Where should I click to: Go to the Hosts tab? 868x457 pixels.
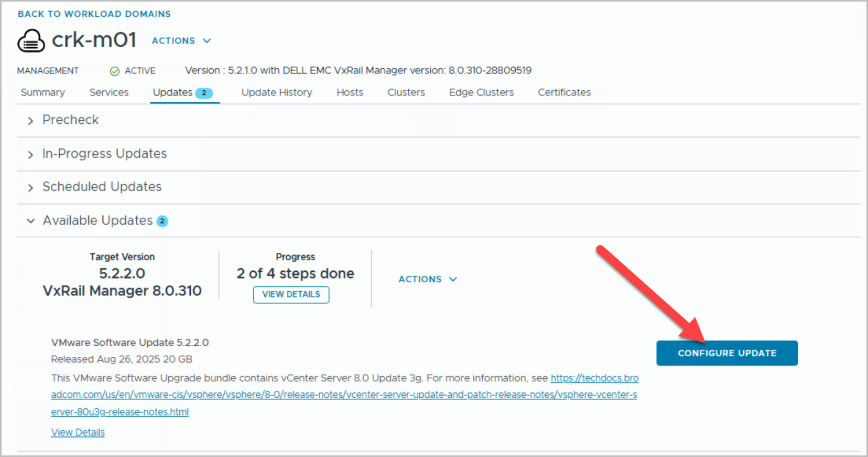(350, 92)
